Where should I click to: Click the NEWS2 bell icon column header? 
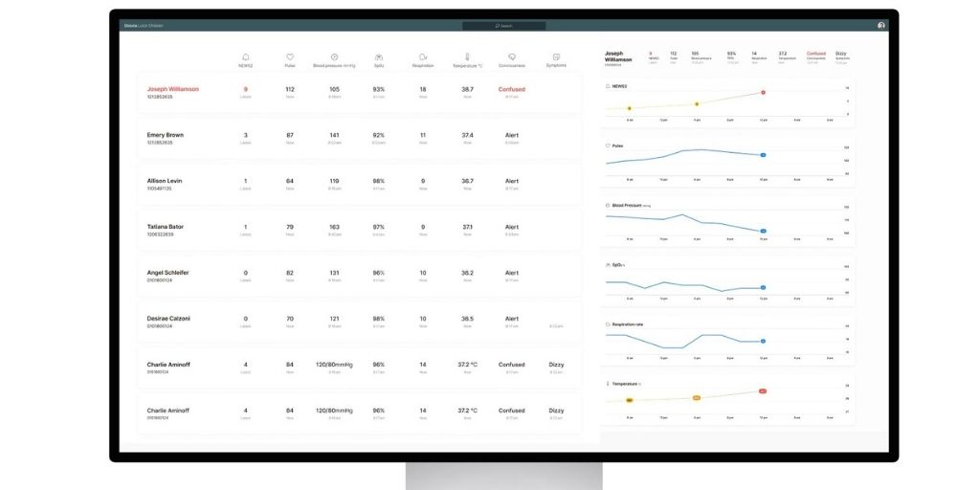click(x=245, y=57)
